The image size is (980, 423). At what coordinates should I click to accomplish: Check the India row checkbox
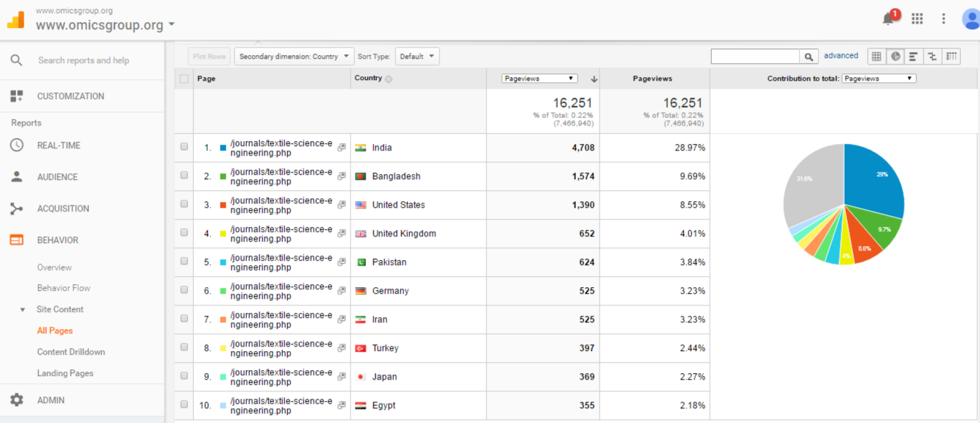click(x=184, y=147)
